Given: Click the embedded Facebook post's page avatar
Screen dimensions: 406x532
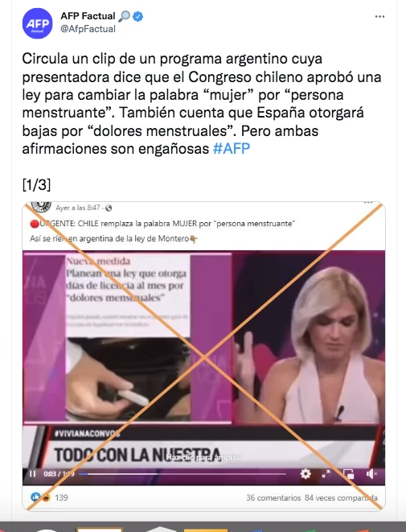Looking at the screenshot, I should pos(41,206).
